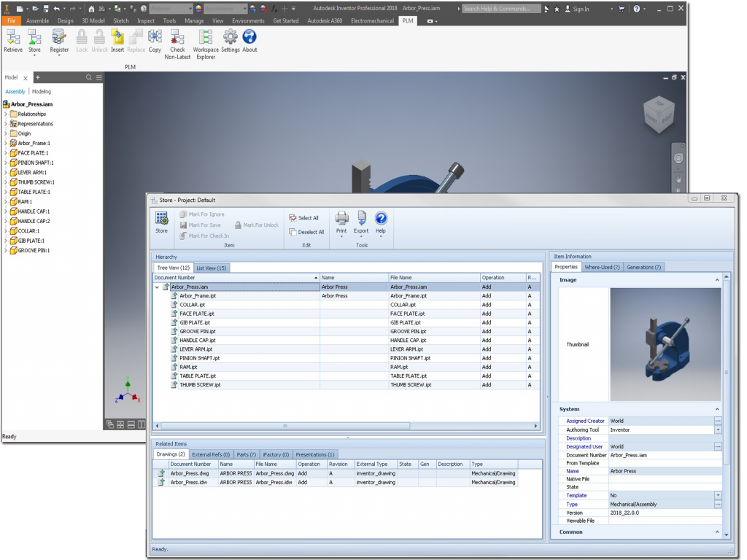Open the Authoring Tool dropdown
The height and width of the screenshot is (560, 747).
pos(718,430)
